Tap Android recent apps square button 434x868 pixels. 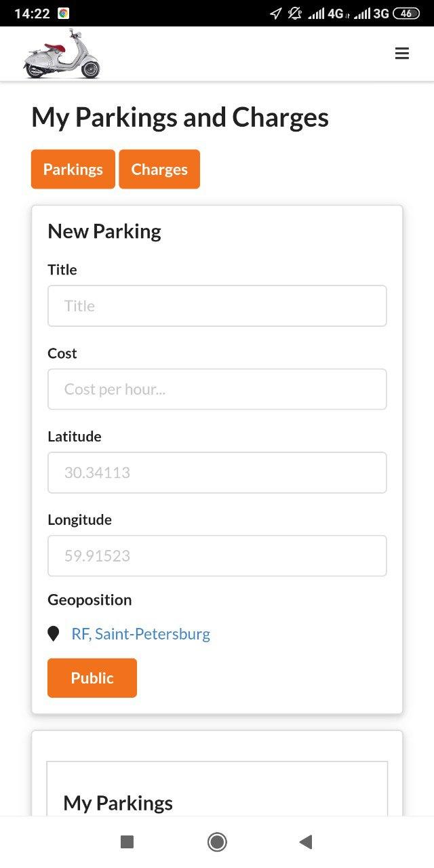tap(127, 842)
